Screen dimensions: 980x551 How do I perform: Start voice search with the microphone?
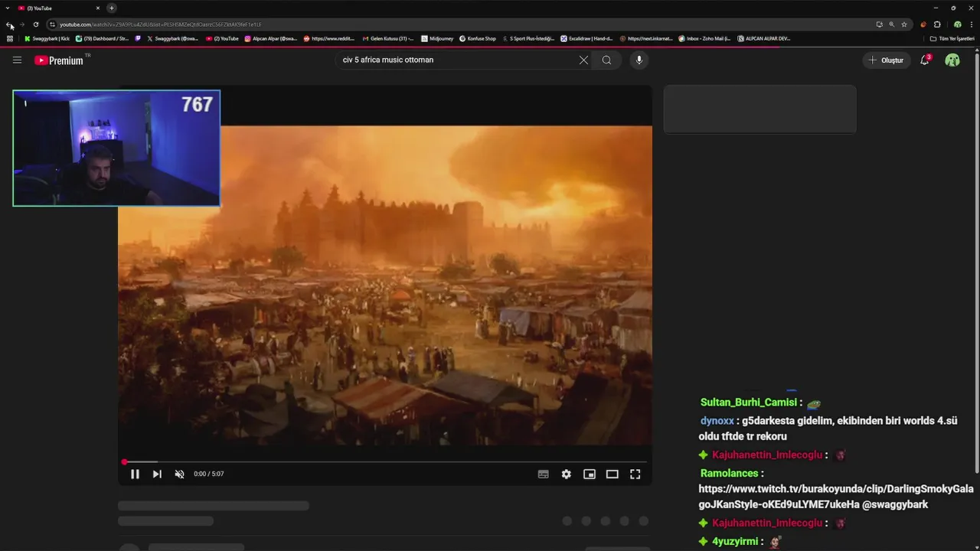[x=639, y=60]
